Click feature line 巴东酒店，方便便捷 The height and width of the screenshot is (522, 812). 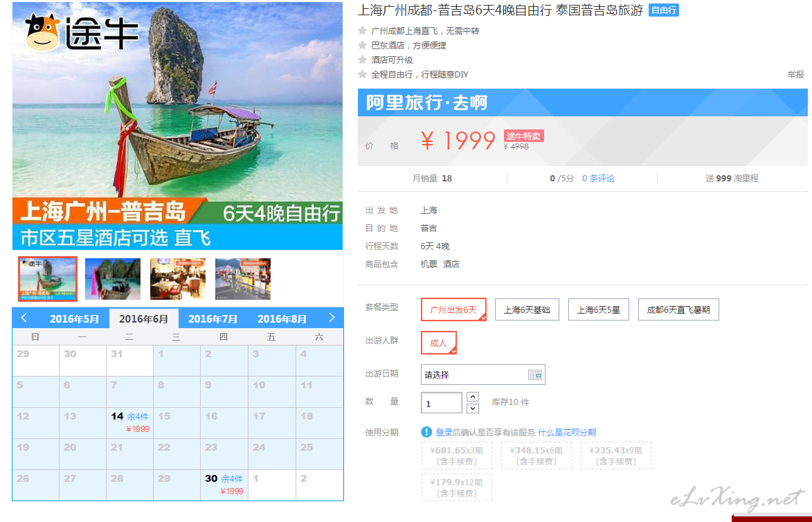408,46
